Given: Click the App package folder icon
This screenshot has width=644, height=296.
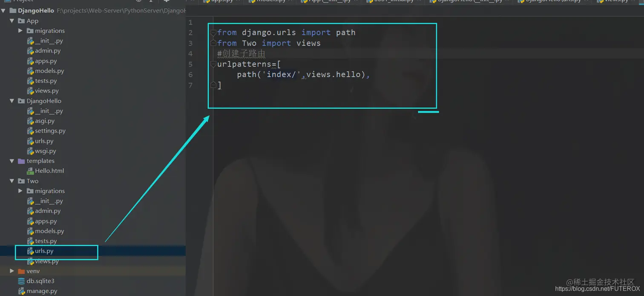Looking at the screenshot, I should [21, 20].
